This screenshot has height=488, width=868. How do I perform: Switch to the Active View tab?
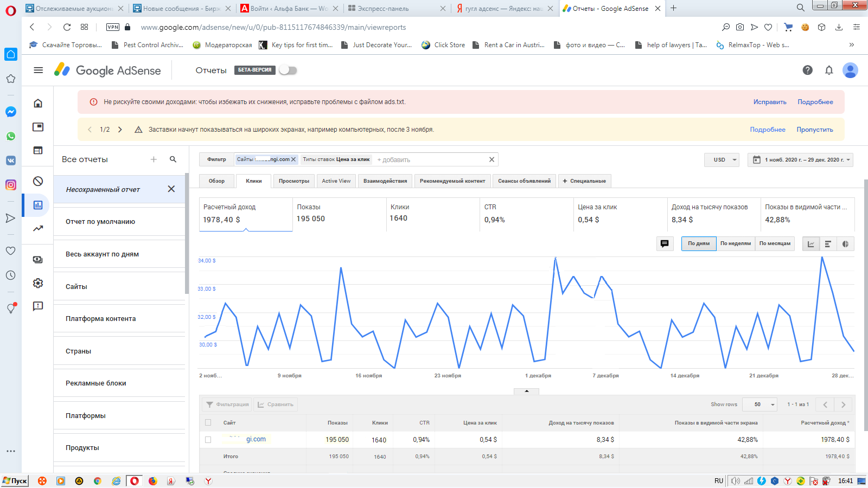336,181
